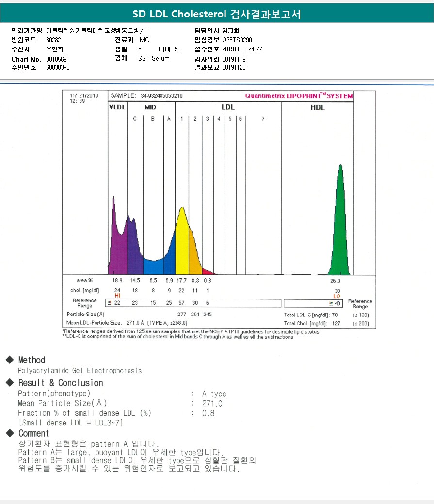Select the LDL column header

pos(228,107)
